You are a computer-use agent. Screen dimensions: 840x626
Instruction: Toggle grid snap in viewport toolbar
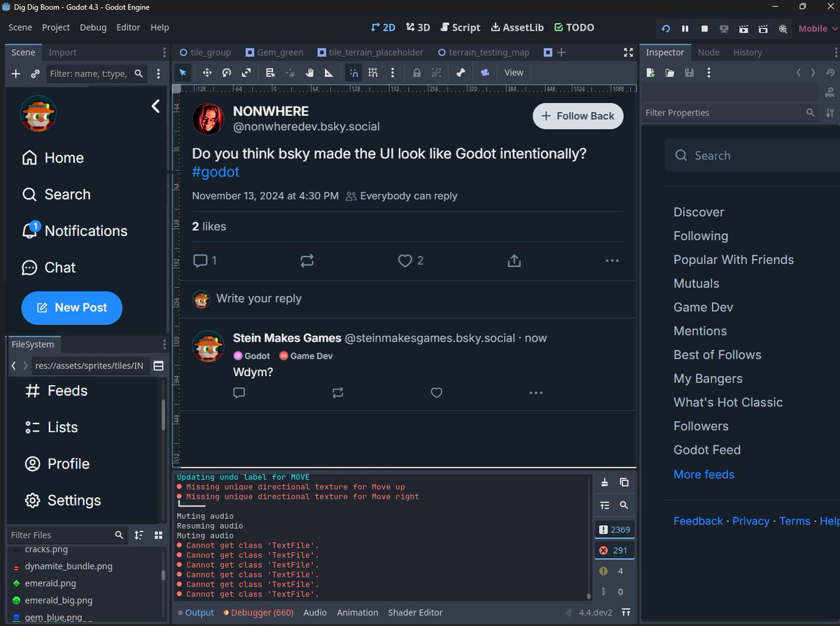[373, 72]
